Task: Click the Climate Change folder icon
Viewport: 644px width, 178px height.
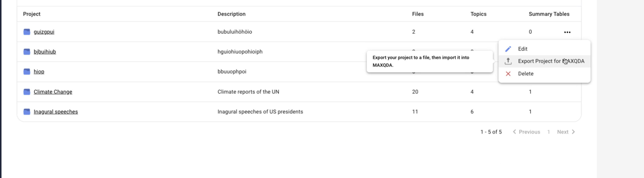Action: point(27,92)
